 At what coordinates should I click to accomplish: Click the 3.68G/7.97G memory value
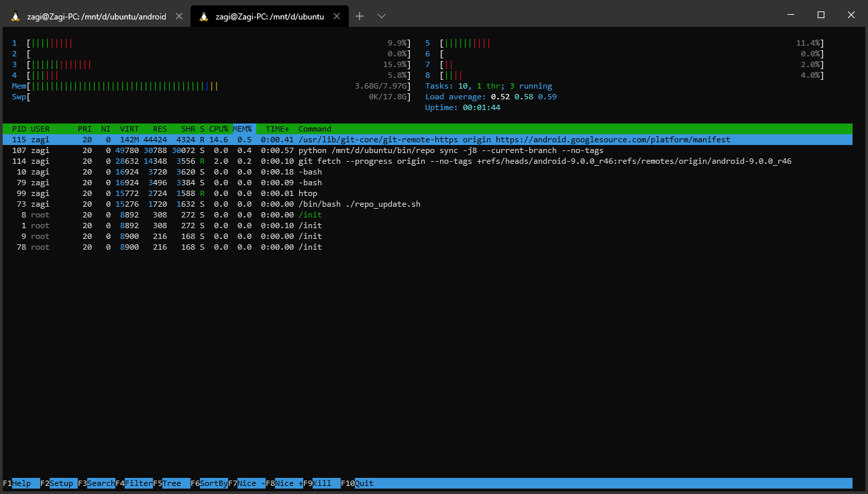(380, 86)
